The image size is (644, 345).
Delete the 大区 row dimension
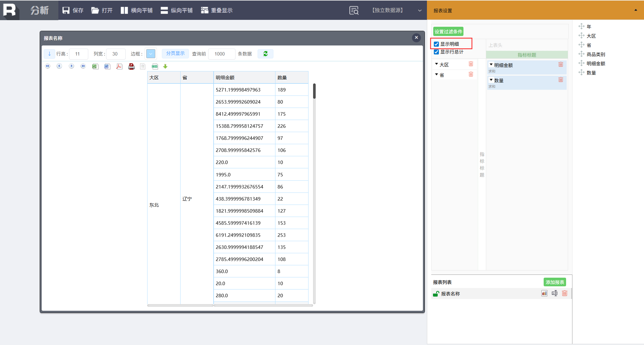[x=471, y=64]
